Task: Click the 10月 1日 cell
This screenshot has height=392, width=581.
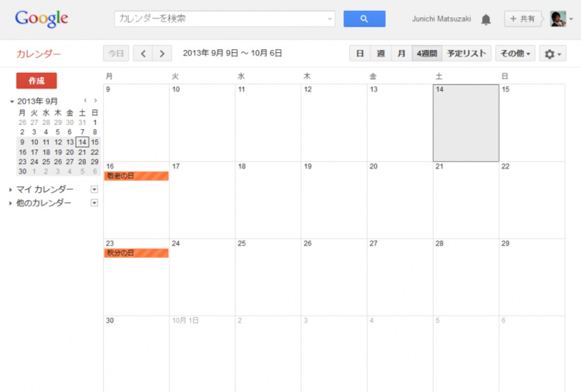Action: (202, 354)
